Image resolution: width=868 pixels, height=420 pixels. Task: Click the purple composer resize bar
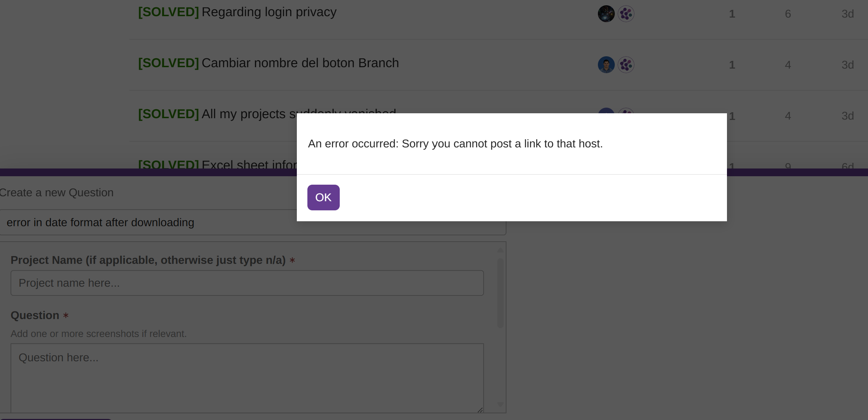(x=141, y=172)
